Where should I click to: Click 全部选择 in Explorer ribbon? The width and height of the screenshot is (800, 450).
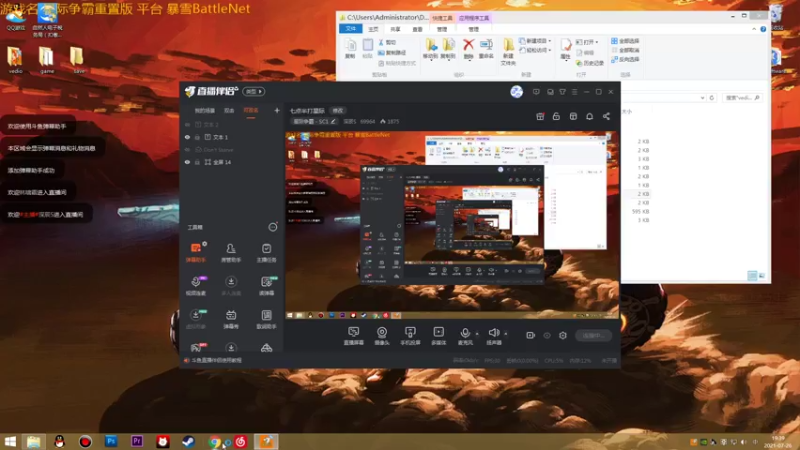(626, 41)
